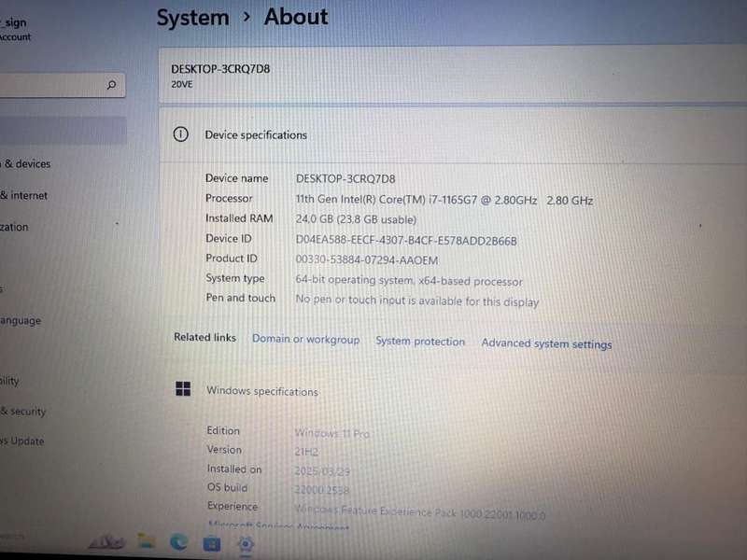Go back to System in breadcrumb
This screenshot has width=747, height=560.
click(193, 18)
